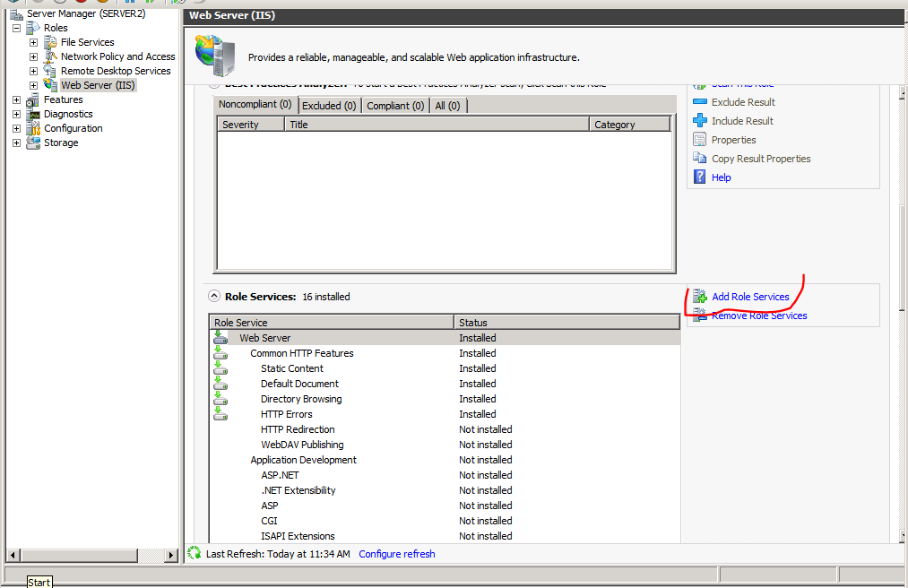Expand the Features tree node
This screenshot has width=908, height=588.
pos(16,99)
